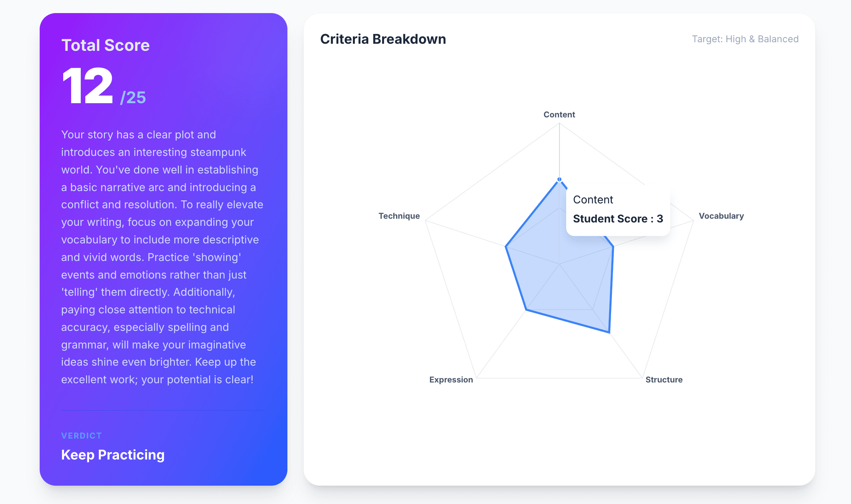
Task: Click the 'Target: High & Balanced' text
Action: click(745, 39)
